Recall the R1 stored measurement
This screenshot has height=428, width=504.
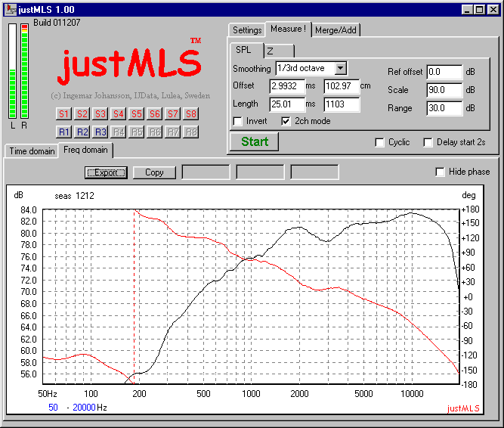coord(63,132)
